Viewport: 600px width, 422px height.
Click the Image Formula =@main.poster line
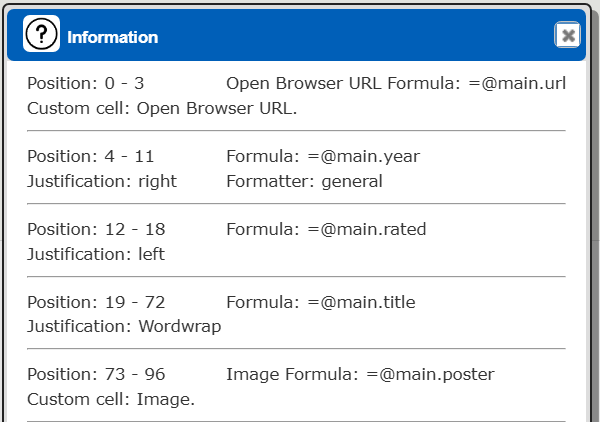pos(360,375)
